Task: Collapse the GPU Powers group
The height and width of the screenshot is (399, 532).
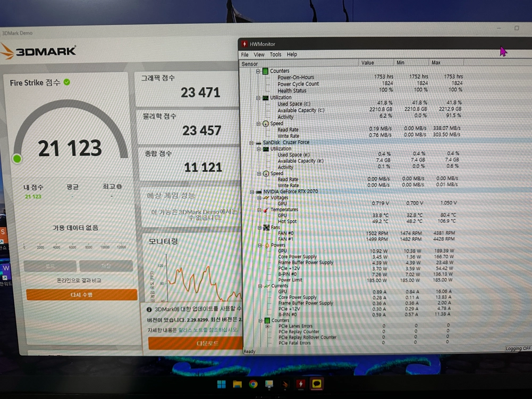Action: (x=260, y=245)
